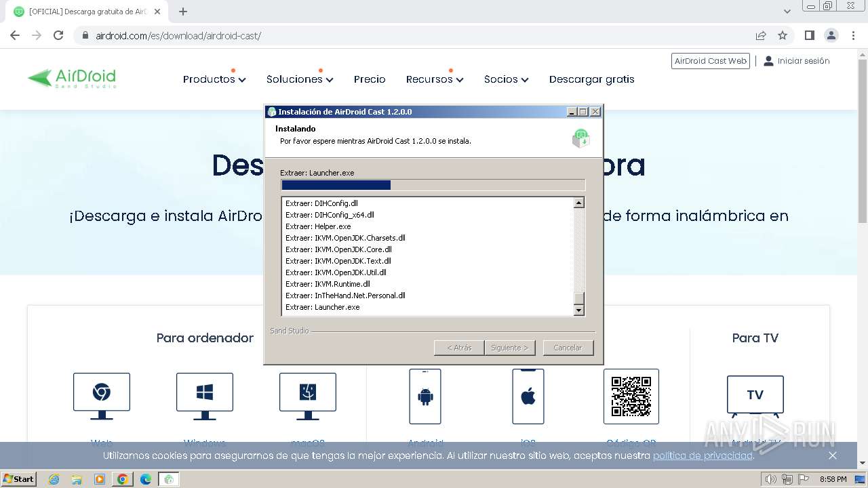Select 'Extraer: InTheHand.Net.Personal.dll' line
868x488 pixels.
[345, 296]
